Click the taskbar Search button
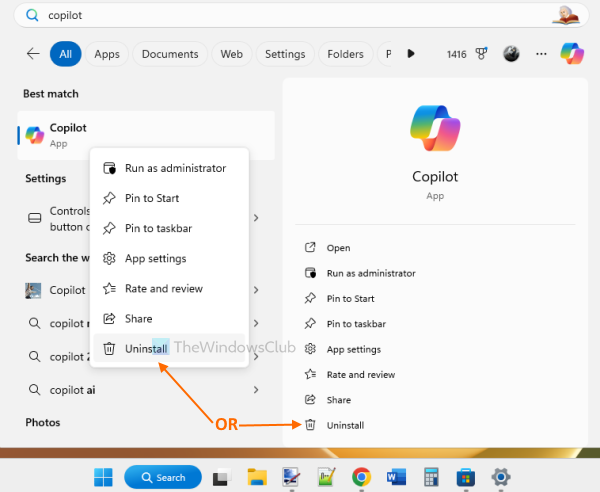 163,477
